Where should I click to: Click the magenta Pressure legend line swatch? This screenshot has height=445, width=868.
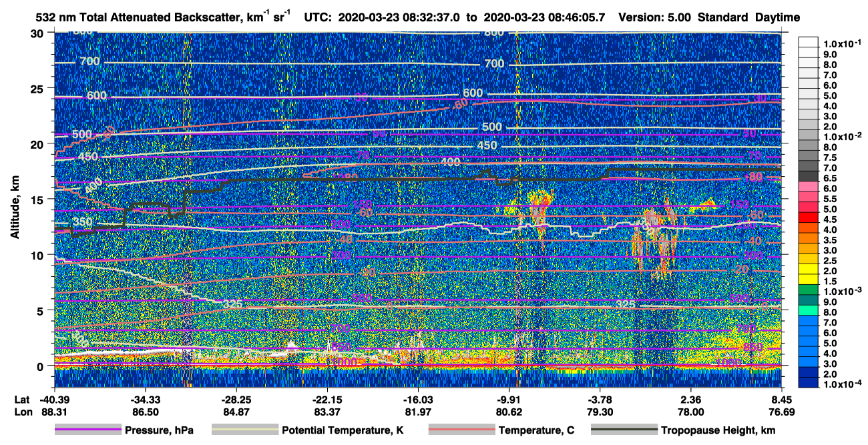88,430
